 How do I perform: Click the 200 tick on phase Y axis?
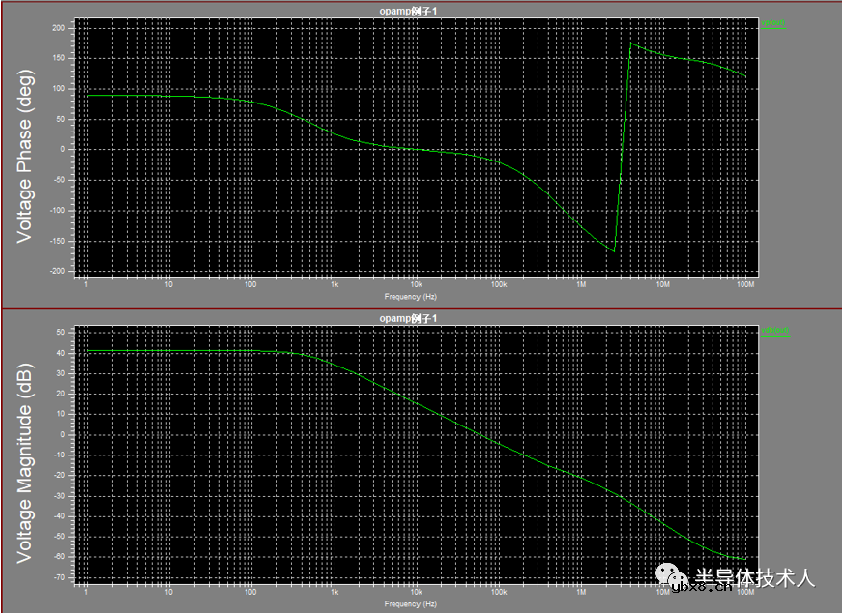(58, 28)
